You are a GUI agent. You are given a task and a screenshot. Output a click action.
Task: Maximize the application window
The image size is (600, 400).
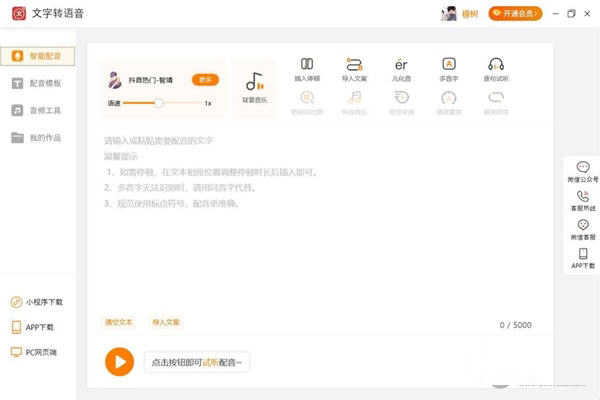click(571, 13)
